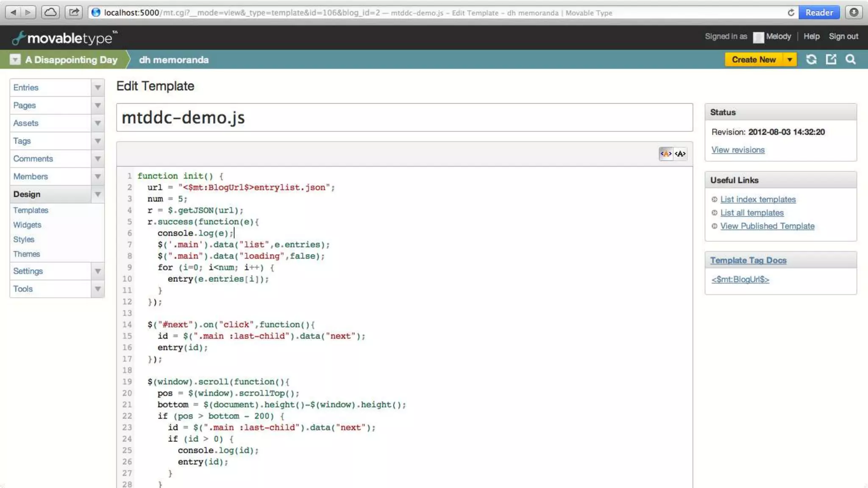The height and width of the screenshot is (488, 868).
Task: Click the Movable Type logo
Action: 64,38
